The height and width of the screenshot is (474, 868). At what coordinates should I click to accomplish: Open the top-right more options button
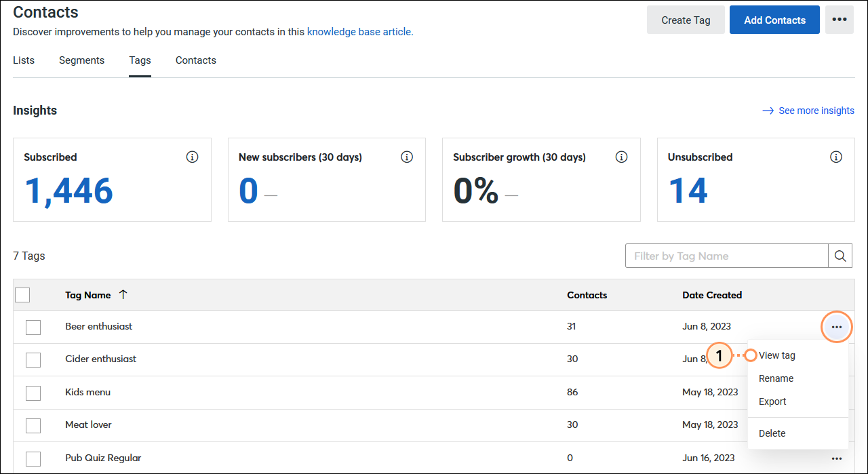(840, 20)
